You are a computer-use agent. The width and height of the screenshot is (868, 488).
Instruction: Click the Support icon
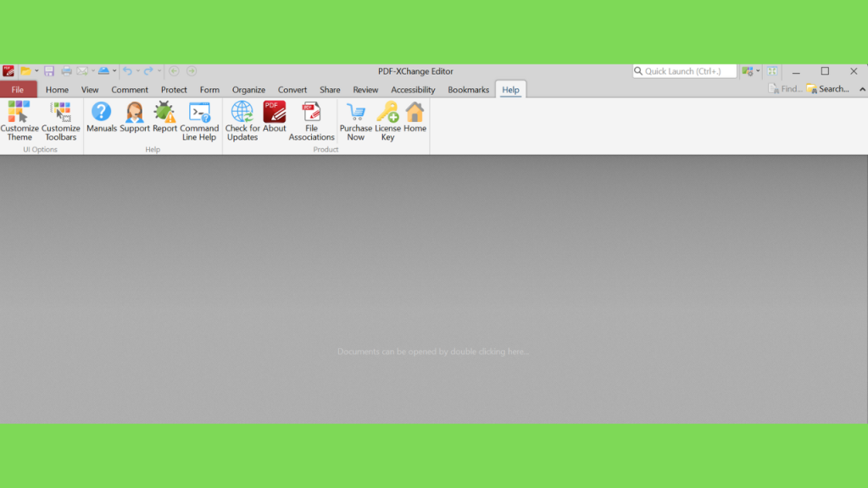135,117
